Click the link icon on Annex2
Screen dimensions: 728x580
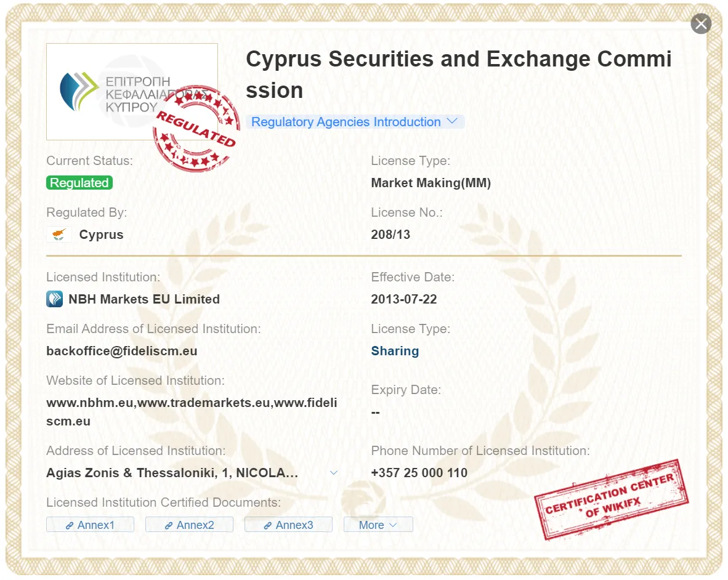169,525
